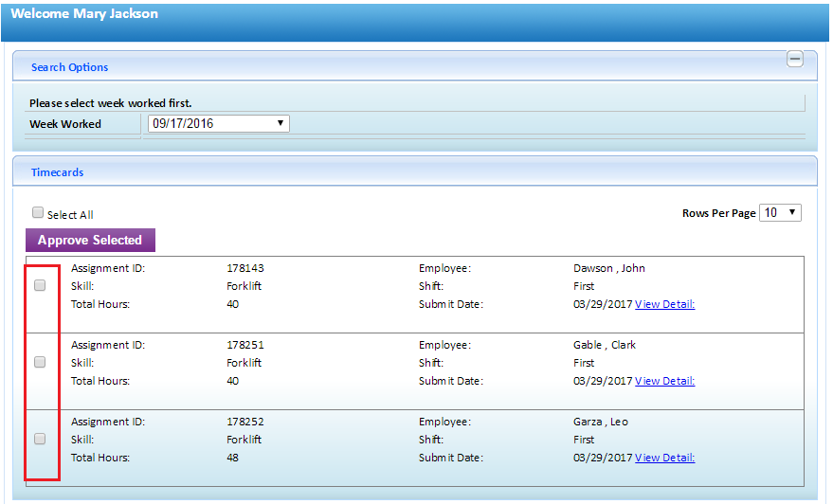Click the 48 total hours value
Viewport: 833px width, 504px height.
(233, 458)
